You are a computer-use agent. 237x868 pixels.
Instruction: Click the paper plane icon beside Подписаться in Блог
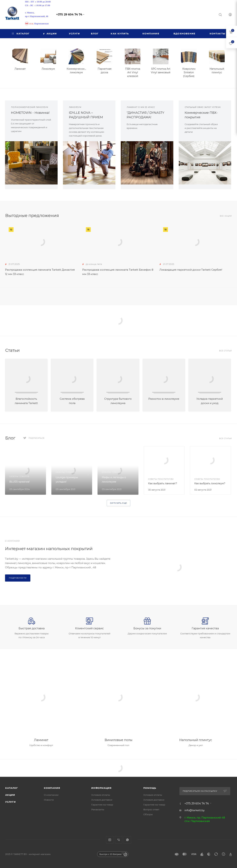(x=25, y=438)
